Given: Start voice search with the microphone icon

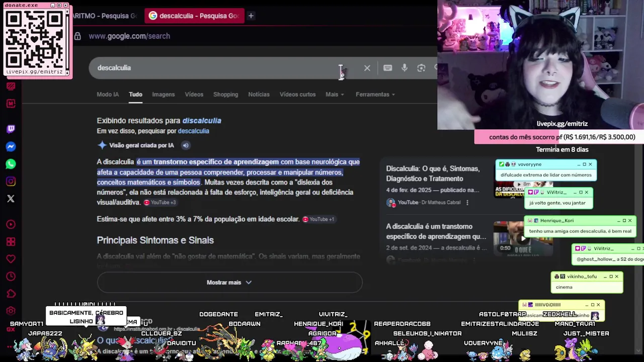Looking at the screenshot, I should click(405, 68).
